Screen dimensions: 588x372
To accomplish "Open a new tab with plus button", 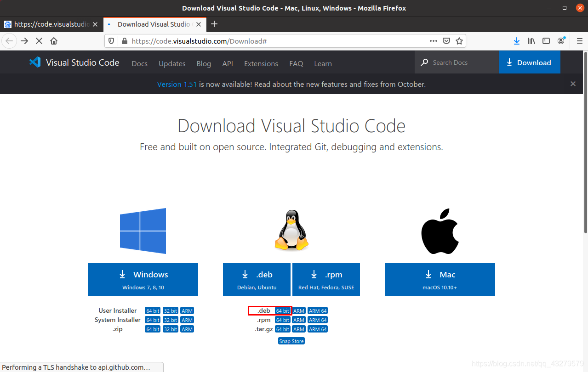I will coord(214,24).
